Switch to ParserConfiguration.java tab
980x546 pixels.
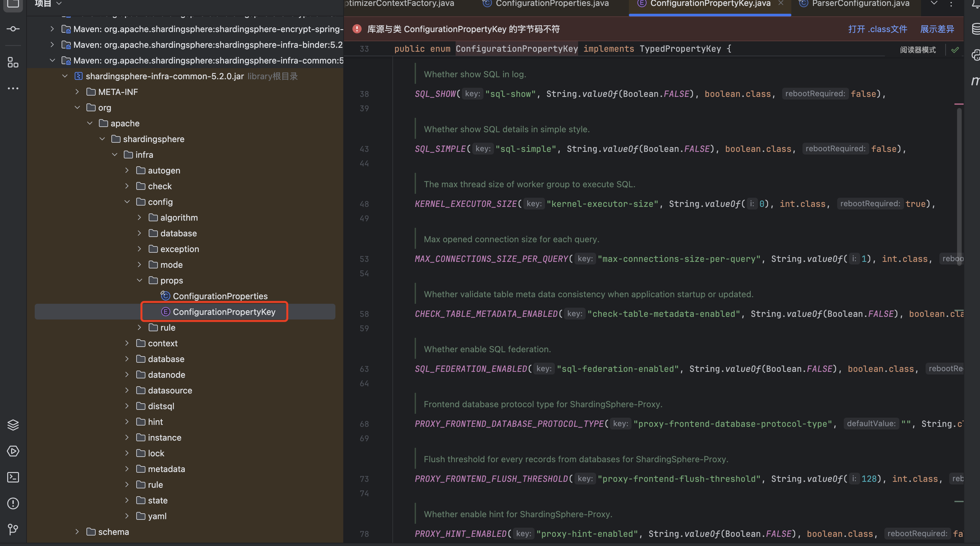point(860,4)
